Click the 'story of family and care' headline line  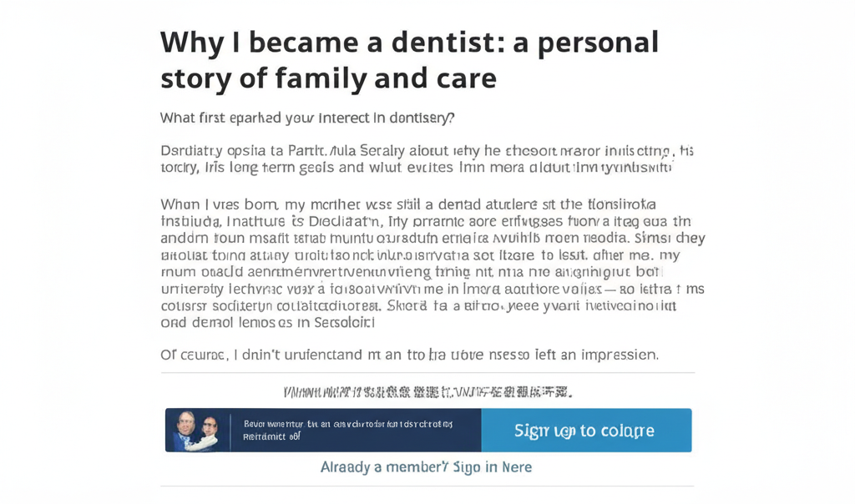[x=328, y=78]
